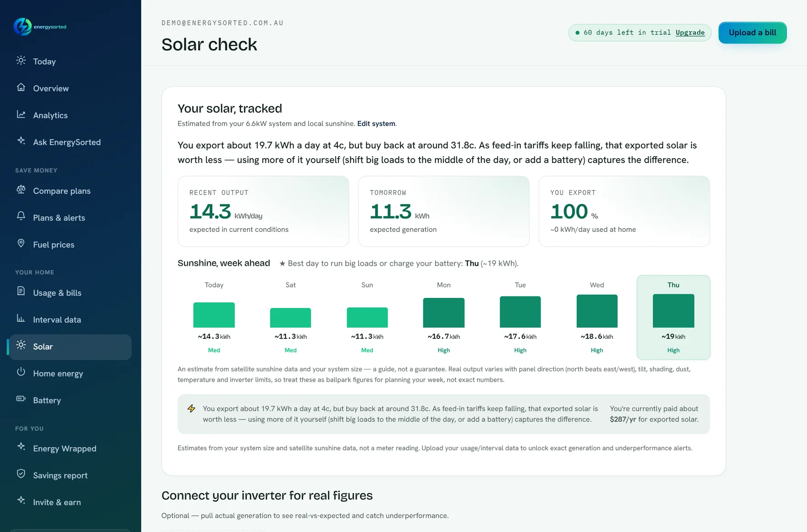
Task: Select the Solar sidebar item
Action: point(70,347)
